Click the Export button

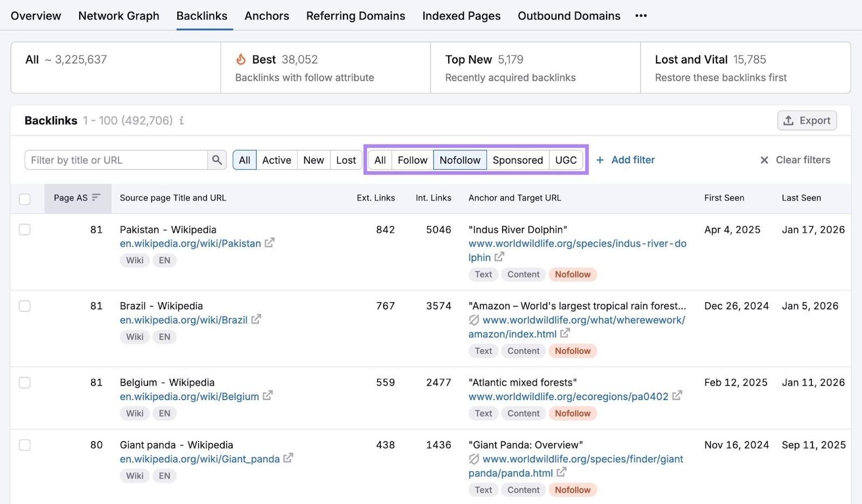(x=807, y=120)
